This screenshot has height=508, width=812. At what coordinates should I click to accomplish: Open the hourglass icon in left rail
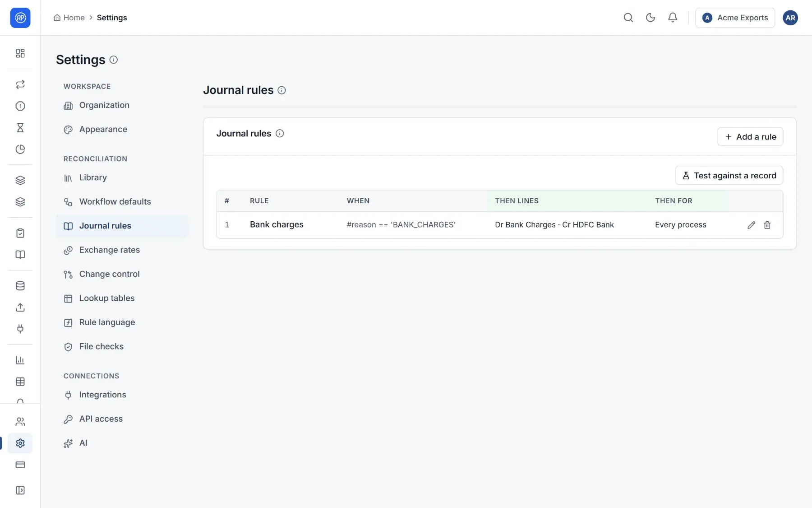click(x=20, y=128)
